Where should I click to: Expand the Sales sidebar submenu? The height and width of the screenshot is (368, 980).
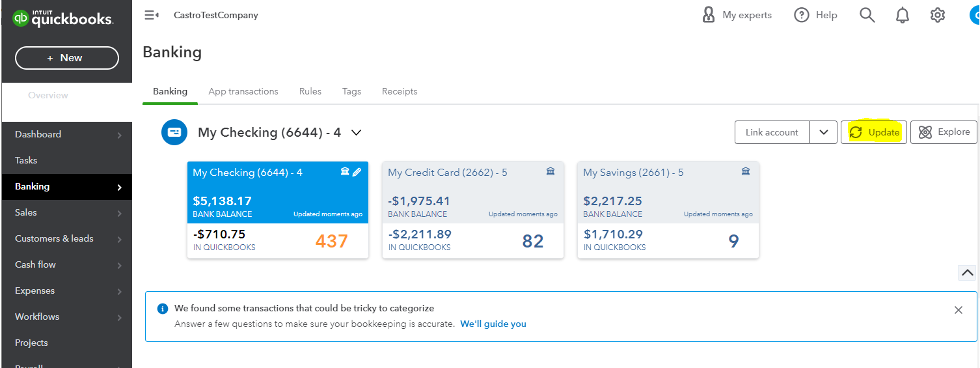(119, 213)
